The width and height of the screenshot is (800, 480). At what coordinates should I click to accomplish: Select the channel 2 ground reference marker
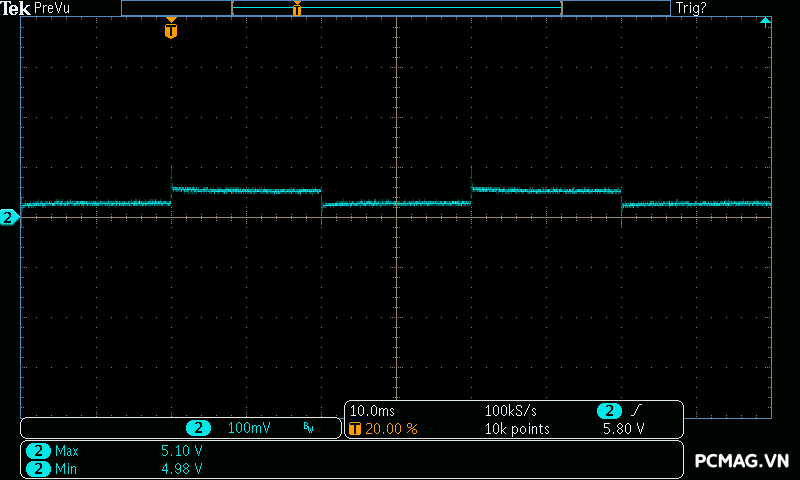click(x=8, y=217)
